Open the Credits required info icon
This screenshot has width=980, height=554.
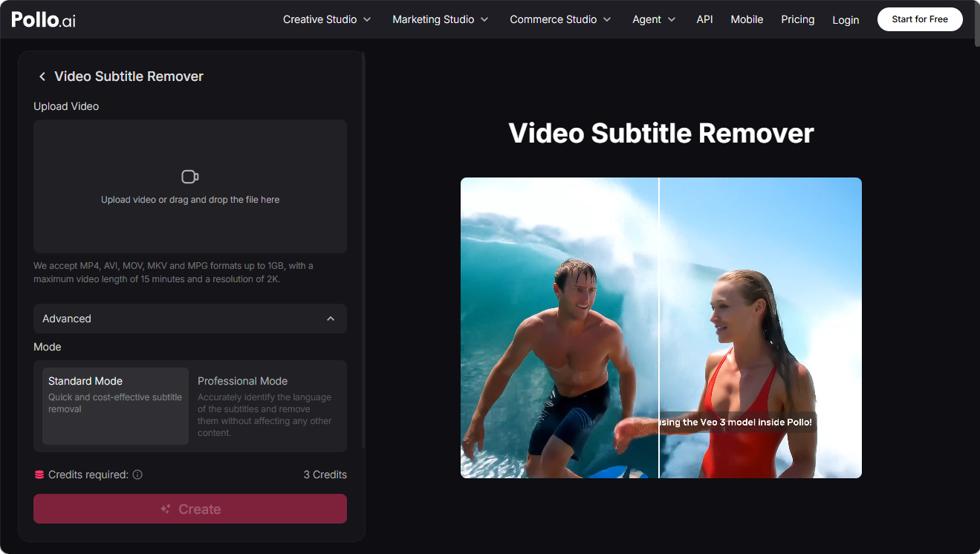(137, 475)
